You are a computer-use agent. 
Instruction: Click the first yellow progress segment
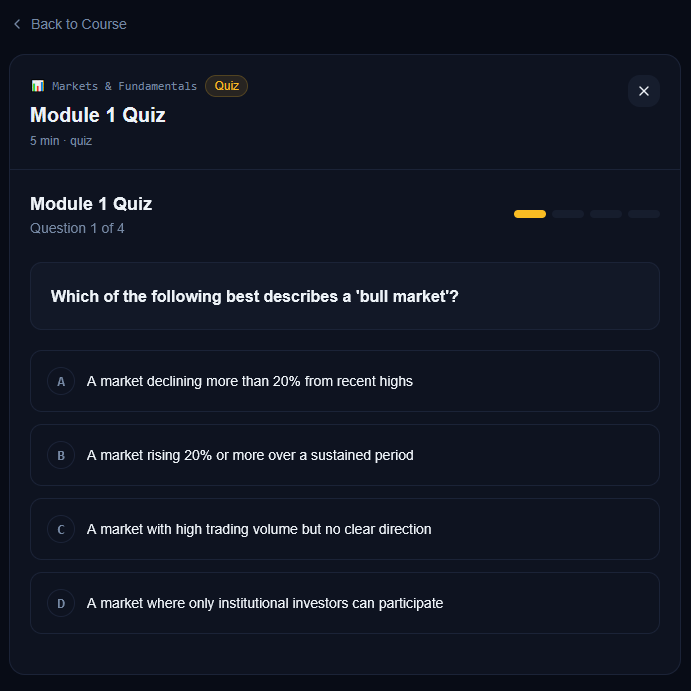(530, 214)
